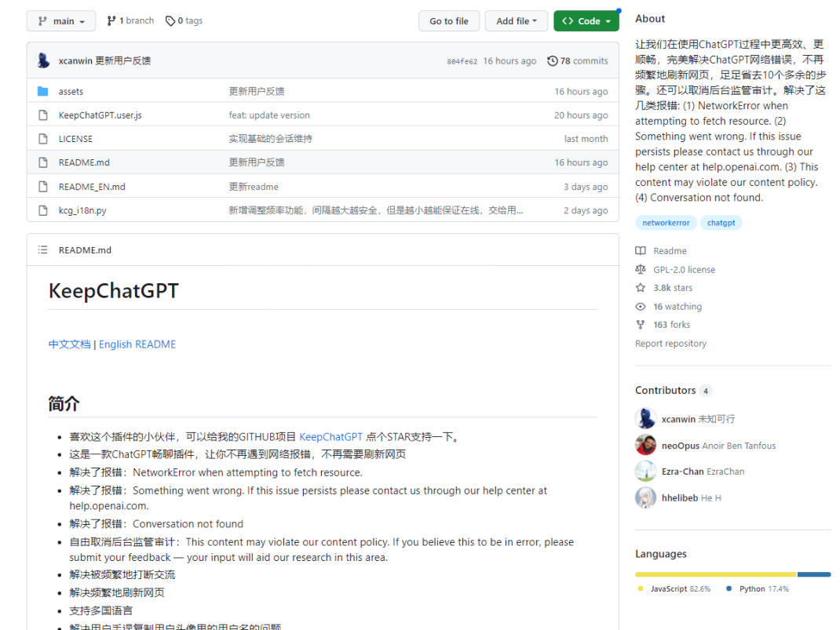This screenshot has width=840, height=630.
Task: Open README.md in the file list
Action: point(84,162)
